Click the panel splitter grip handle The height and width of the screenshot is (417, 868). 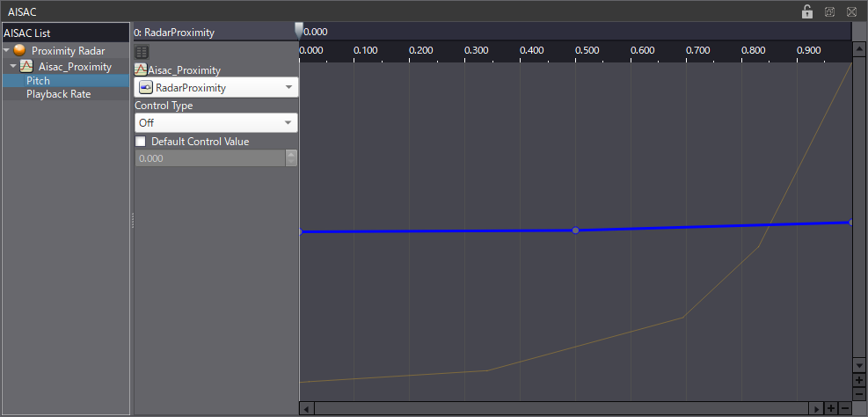(132, 220)
